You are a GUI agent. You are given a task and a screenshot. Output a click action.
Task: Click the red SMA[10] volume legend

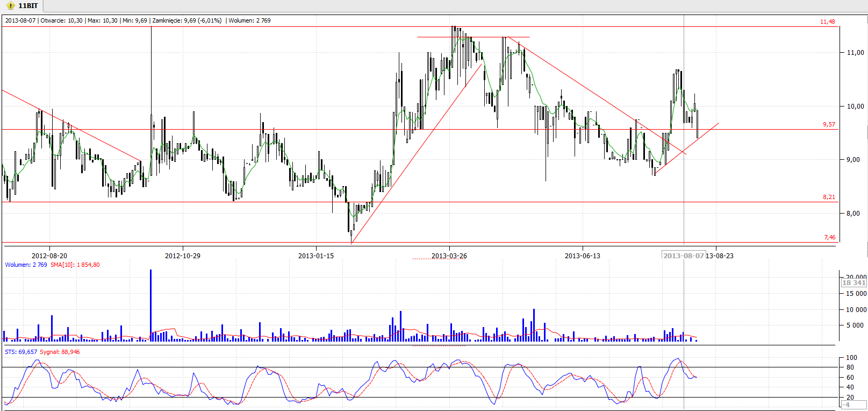click(x=75, y=265)
